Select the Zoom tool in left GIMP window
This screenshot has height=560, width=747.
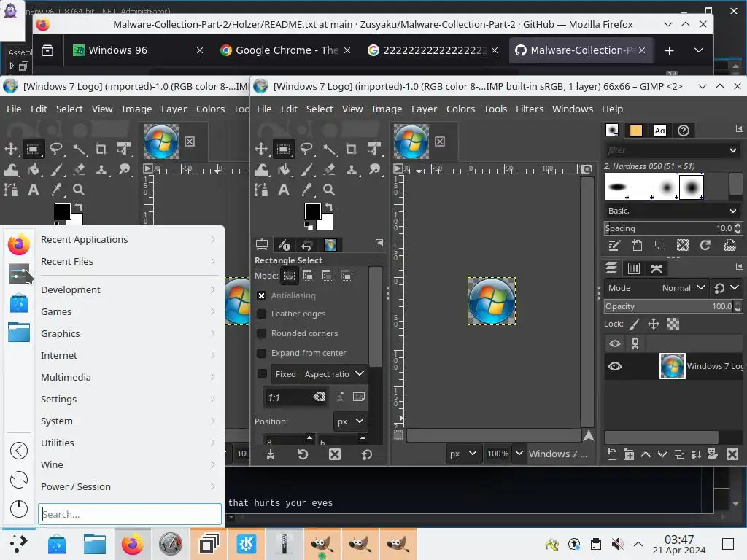pyautogui.click(x=79, y=190)
